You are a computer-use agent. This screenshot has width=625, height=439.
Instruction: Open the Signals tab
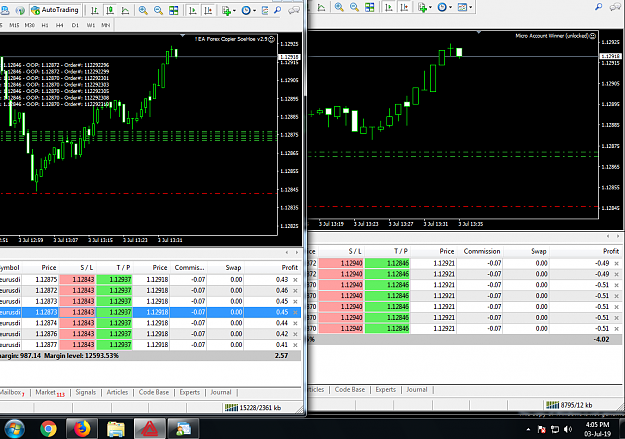(86, 392)
